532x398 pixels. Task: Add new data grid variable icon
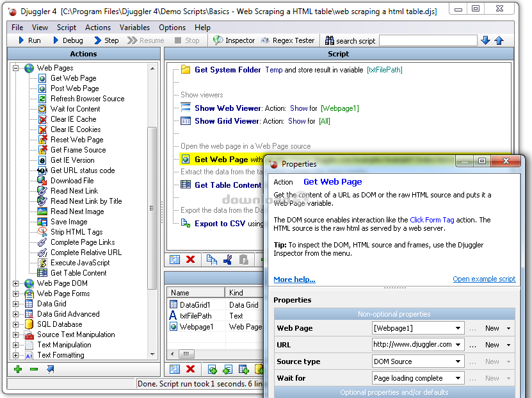pyautogui.click(x=244, y=369)
